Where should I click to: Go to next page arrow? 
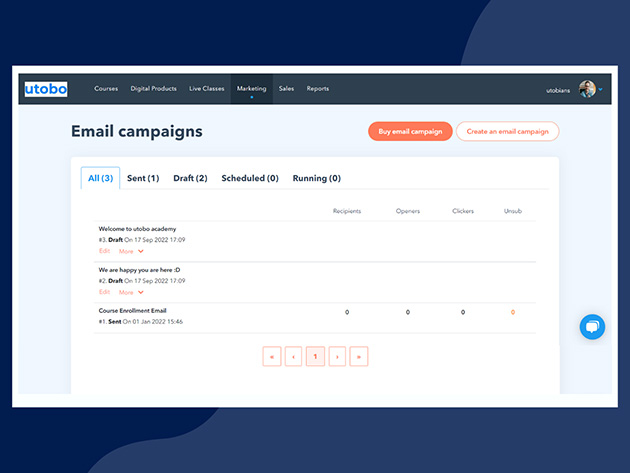pyautogui.click(x=337, y=356)
